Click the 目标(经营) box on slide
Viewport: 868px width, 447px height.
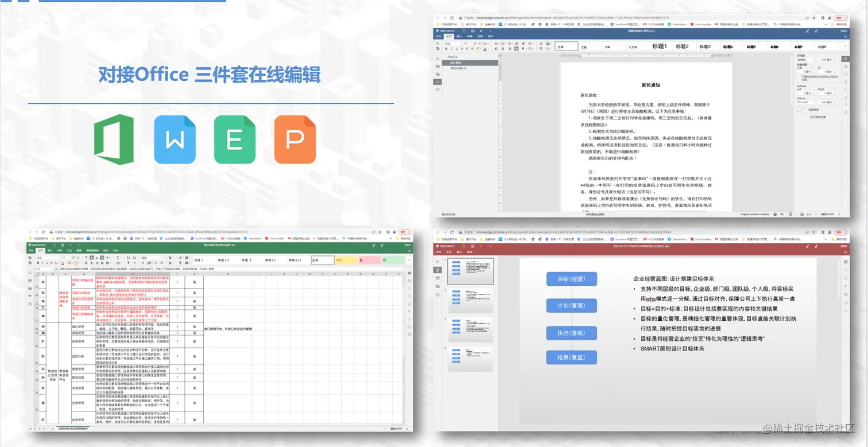pos(572,279)
